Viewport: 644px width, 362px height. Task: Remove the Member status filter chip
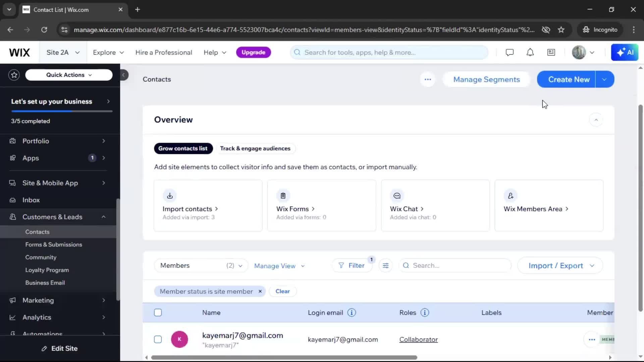(x=260, y=291)
